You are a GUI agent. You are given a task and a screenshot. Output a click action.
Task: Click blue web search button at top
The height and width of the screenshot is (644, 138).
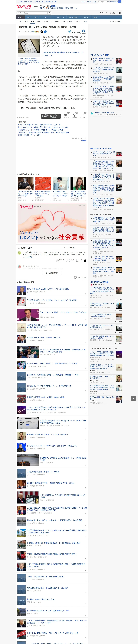(x=120, y=2)
